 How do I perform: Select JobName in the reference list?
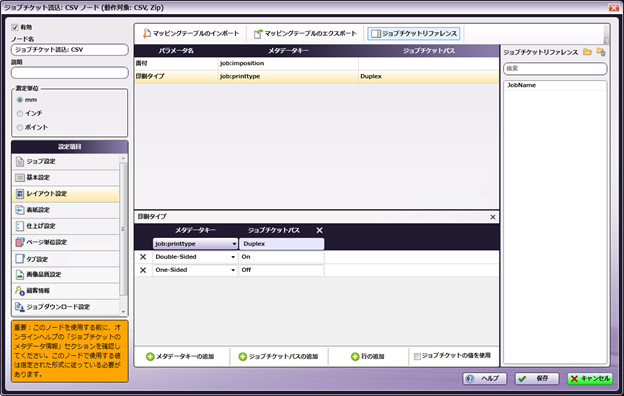click(555, 85)
